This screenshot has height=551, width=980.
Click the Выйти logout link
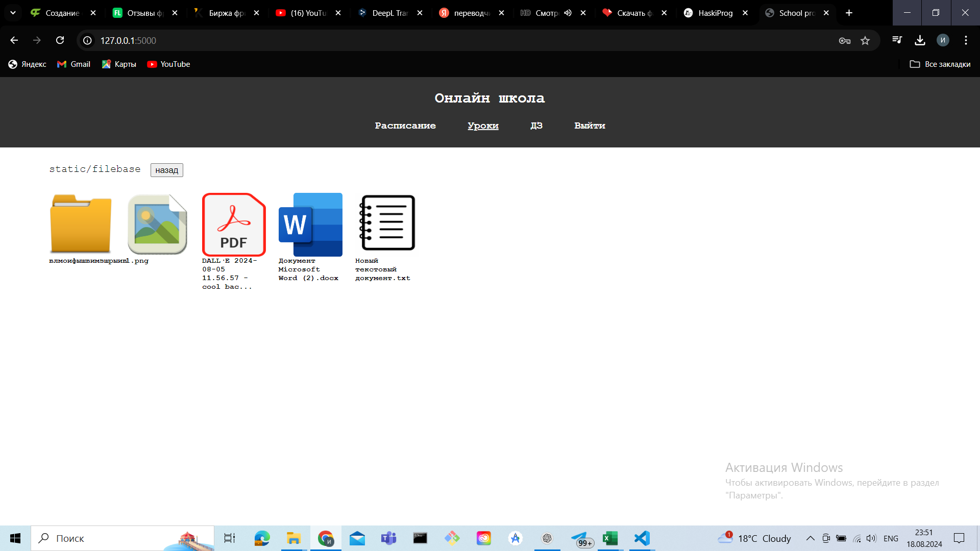(590, 126)
